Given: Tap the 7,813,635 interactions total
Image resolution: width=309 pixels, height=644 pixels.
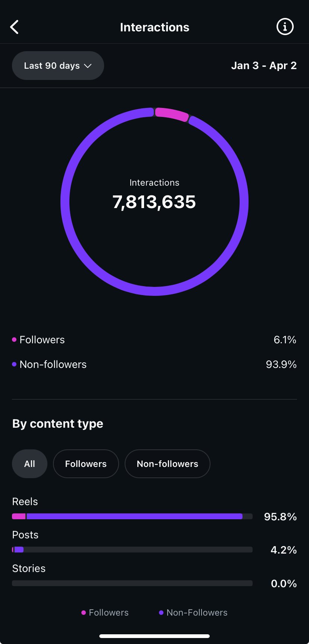Looking at the screenshot, I should (x=154, y=202).
